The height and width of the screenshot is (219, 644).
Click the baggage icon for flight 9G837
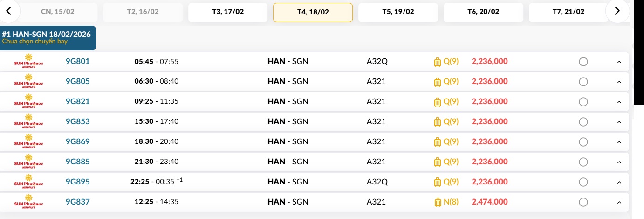point(437,202)
